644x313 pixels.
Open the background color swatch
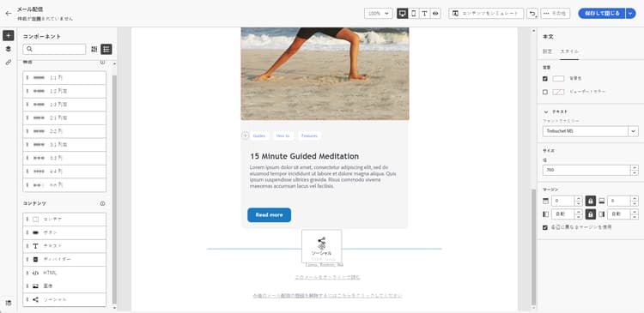click(x=558, y=78)
